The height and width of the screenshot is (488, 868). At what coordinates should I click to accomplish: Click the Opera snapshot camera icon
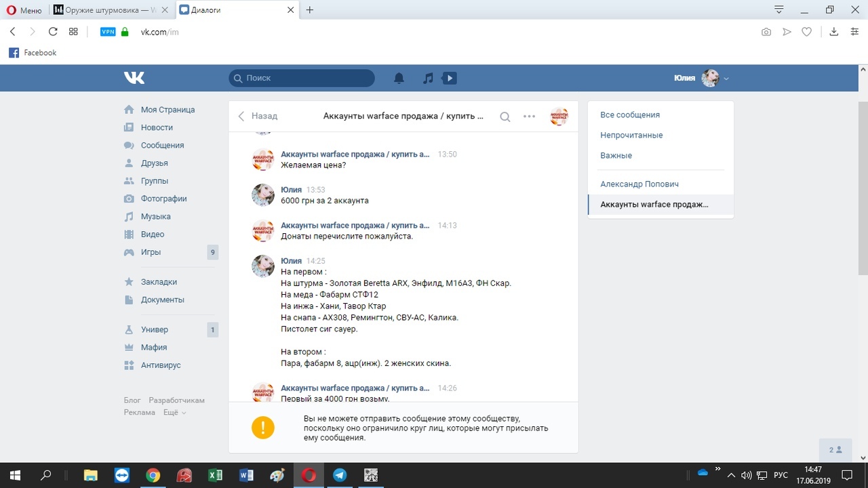766,31
